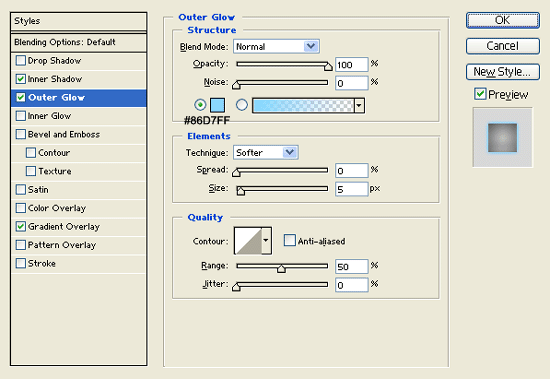This screenshot has width=550, height=379.
Task: Open the Gradient Overlay settings row
Action: coord(79,227)
